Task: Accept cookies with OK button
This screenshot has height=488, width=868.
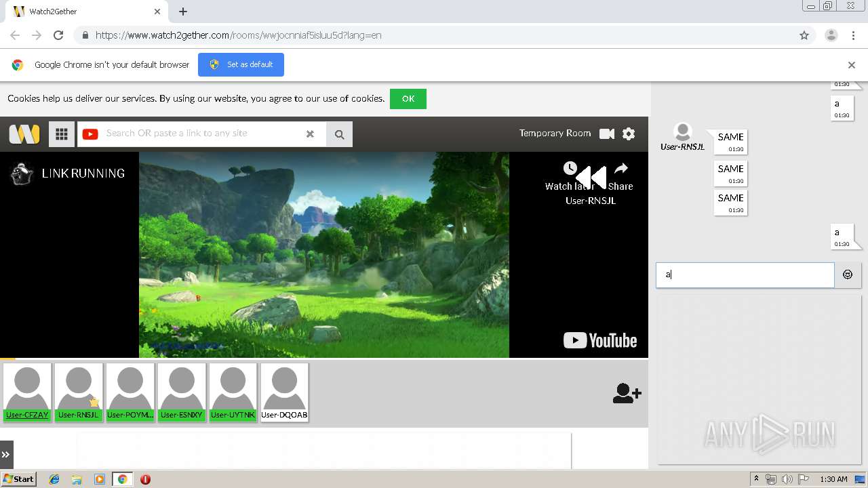Action: pos(408,99)
